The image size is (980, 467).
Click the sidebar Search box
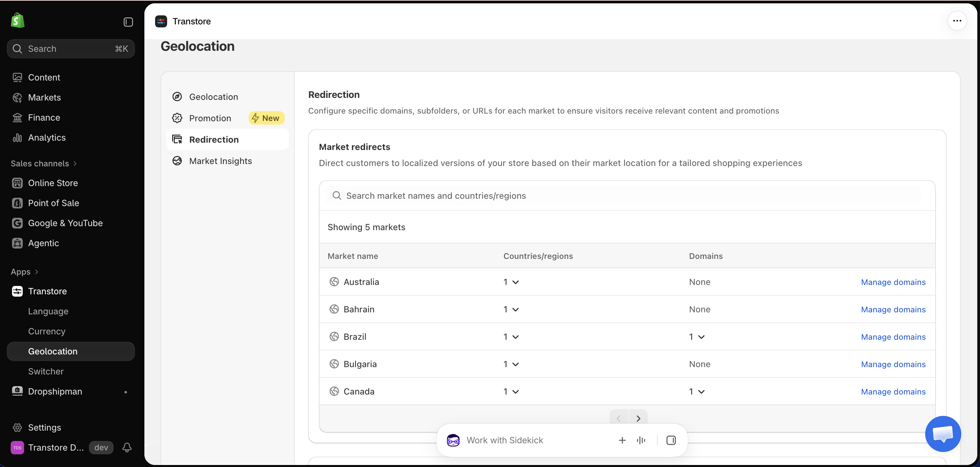tap(71, 49)
